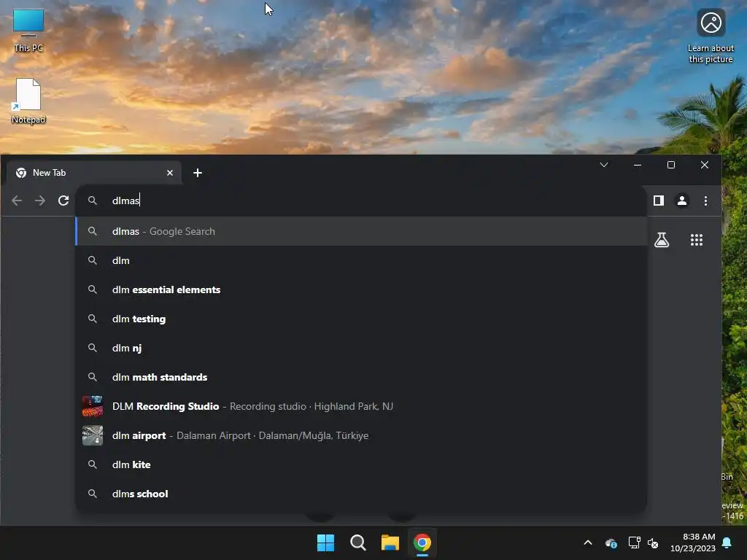Image resolution: width=747 pixels, height=560 pixels.
Task: Open clock showing 8:38 AM
Action: tap(693, 542)
